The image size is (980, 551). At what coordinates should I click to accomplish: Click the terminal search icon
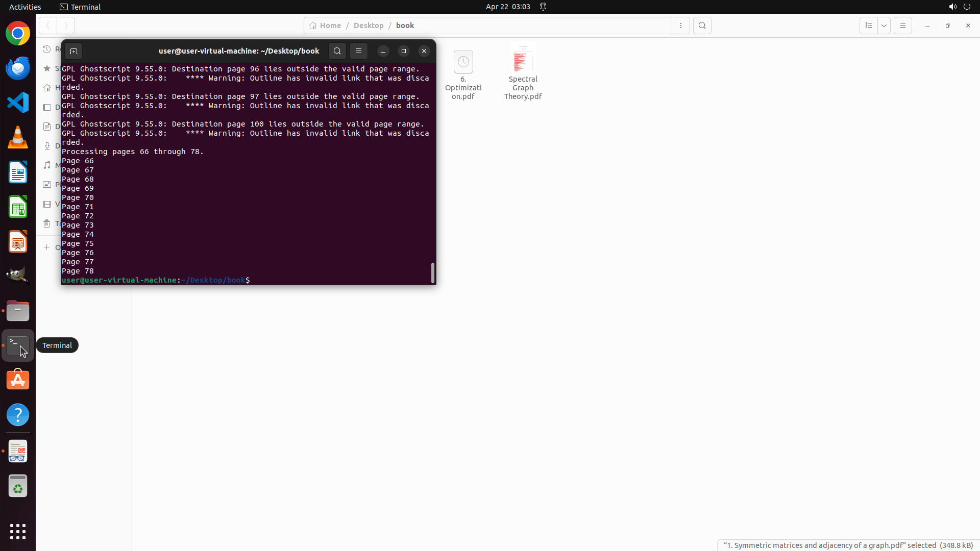337,51
